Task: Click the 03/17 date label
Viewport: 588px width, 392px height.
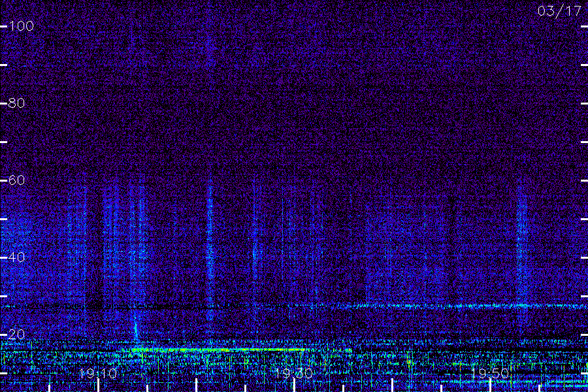Action: point(559,11)
